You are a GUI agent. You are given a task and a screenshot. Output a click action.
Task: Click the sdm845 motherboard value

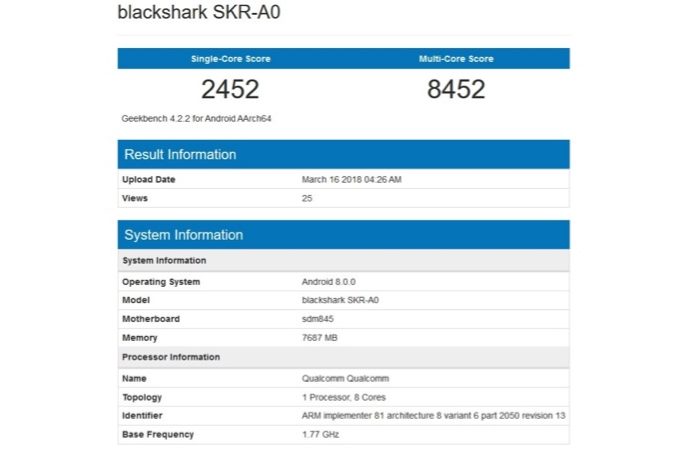point(318,319)
